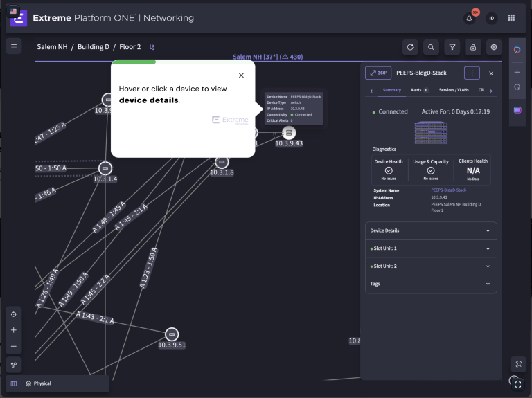Open the topology layout options icon
532x398 pixels.
(x=14, y=365)
